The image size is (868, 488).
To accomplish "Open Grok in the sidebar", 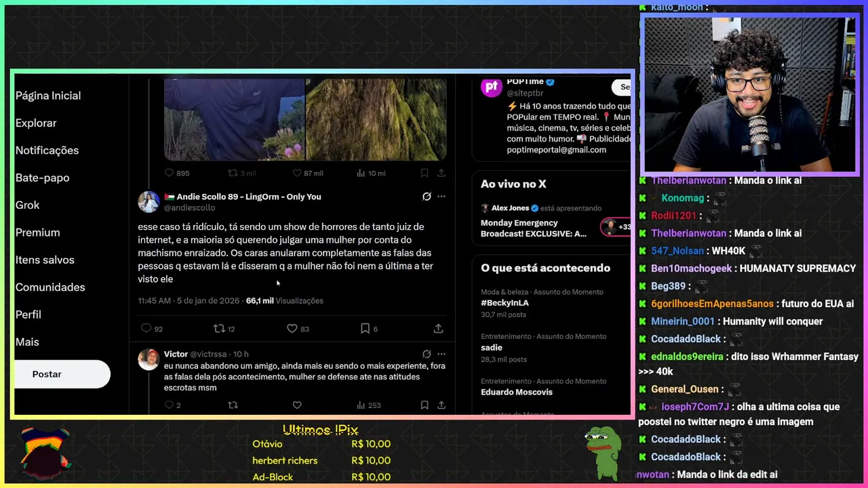I will click(x=27, y=205).
